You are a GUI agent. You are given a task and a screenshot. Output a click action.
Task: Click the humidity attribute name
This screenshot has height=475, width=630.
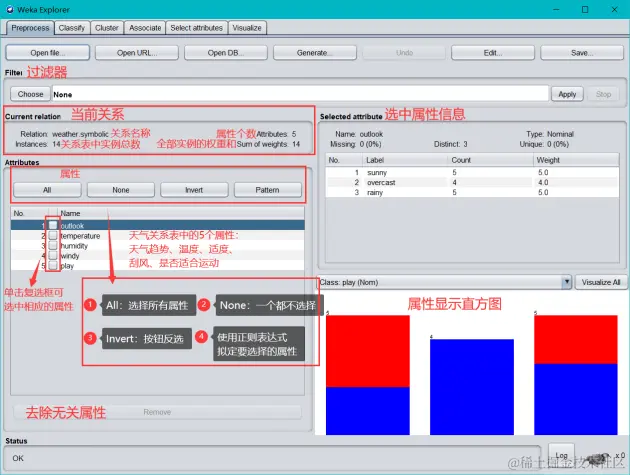[x=74, y=246]
